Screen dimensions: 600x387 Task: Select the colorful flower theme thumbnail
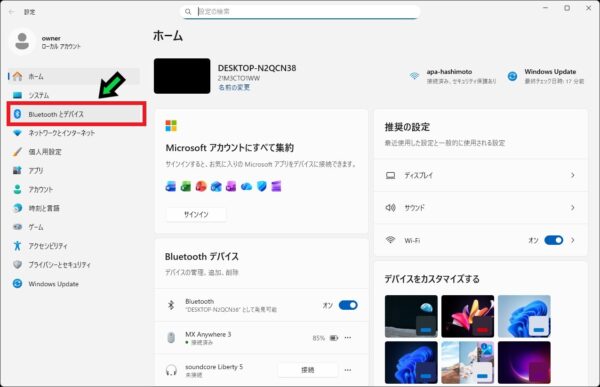point(468,316)
